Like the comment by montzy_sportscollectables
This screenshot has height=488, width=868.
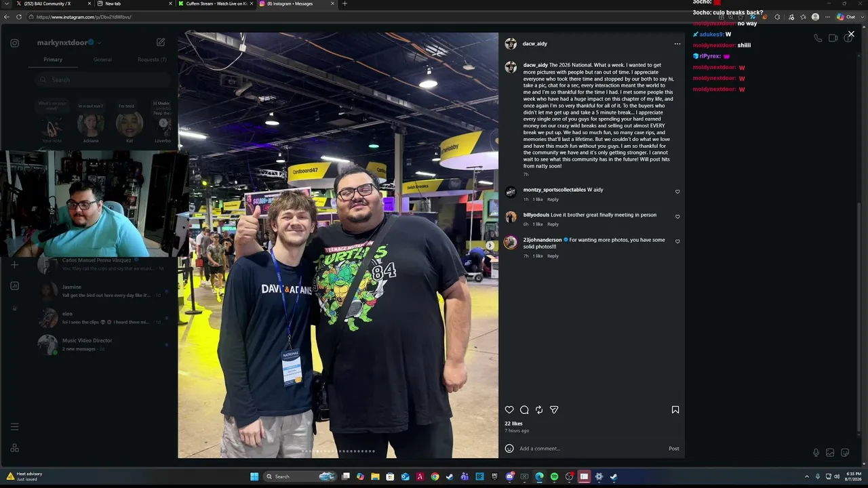click(x=677, y=192)
